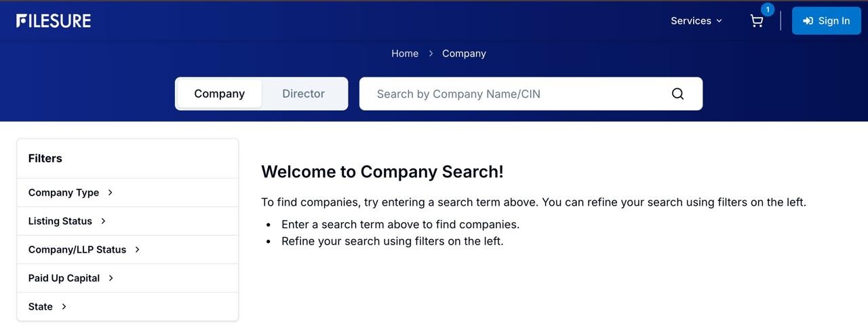
Task: Click the Company breadcrumb item
Action: point(464,54)
